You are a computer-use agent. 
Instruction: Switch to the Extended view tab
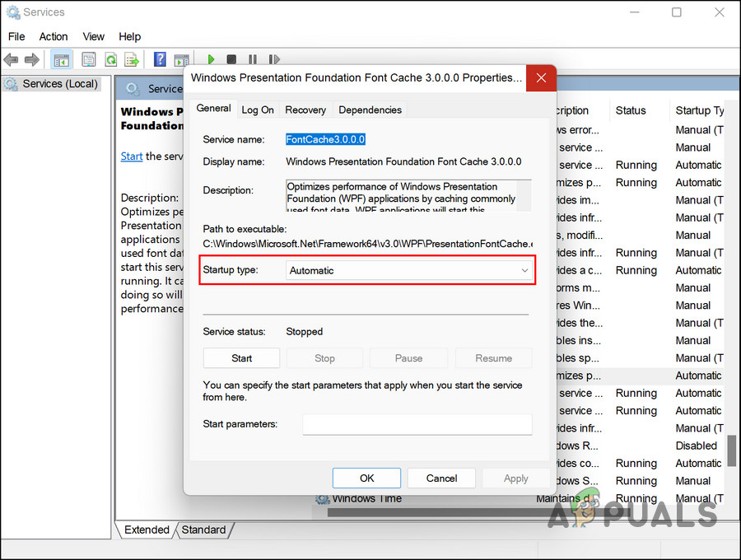pyautogui.click(x=147, y=530)
